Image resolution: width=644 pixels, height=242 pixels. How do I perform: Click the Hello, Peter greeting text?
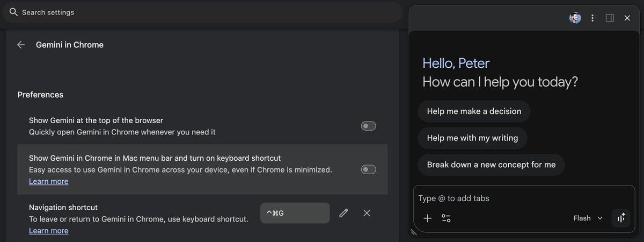pos(456,63)
